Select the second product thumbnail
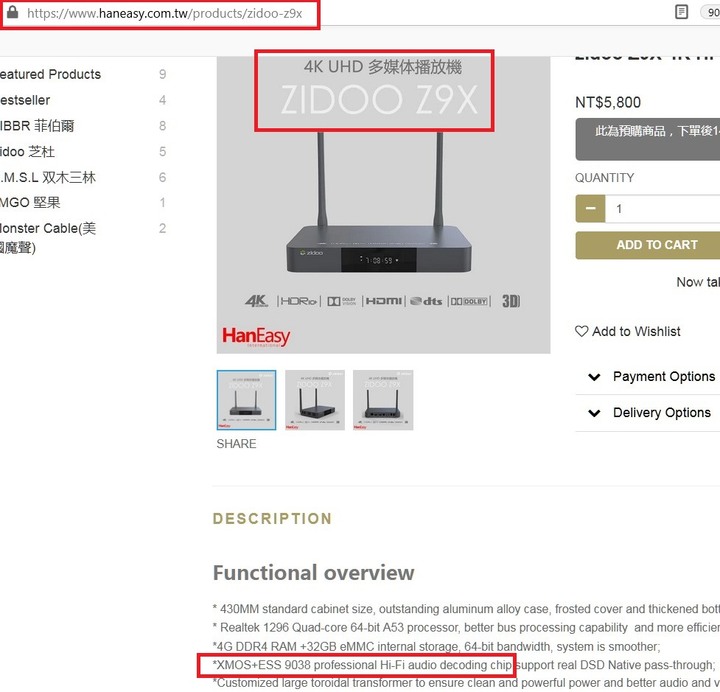720x692 pixels. click(x=315, y=400)
